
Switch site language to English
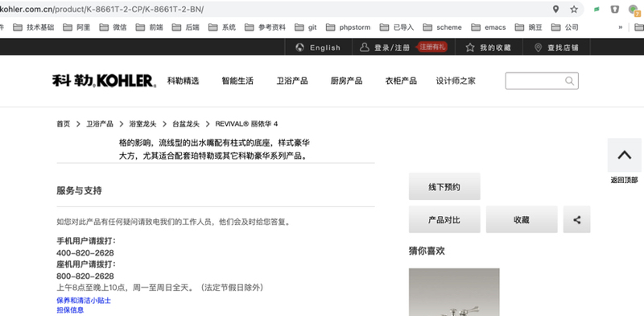[x=318, y=48]
